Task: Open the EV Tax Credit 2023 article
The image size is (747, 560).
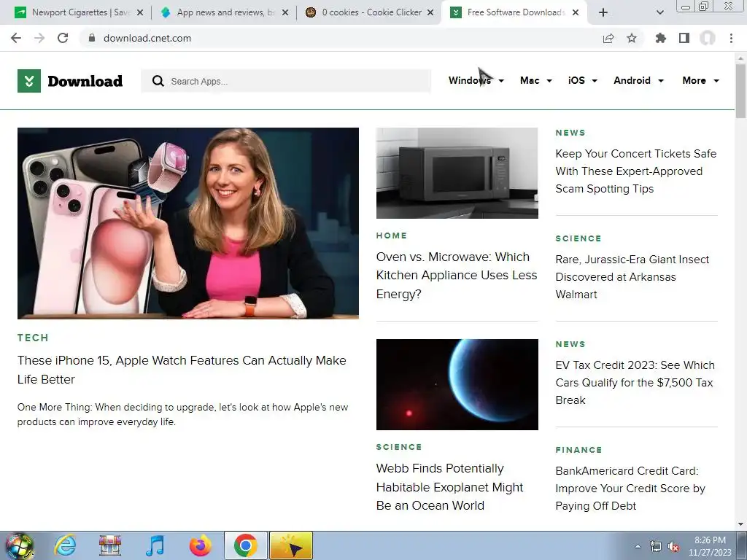Action: (x=635, y=382)
